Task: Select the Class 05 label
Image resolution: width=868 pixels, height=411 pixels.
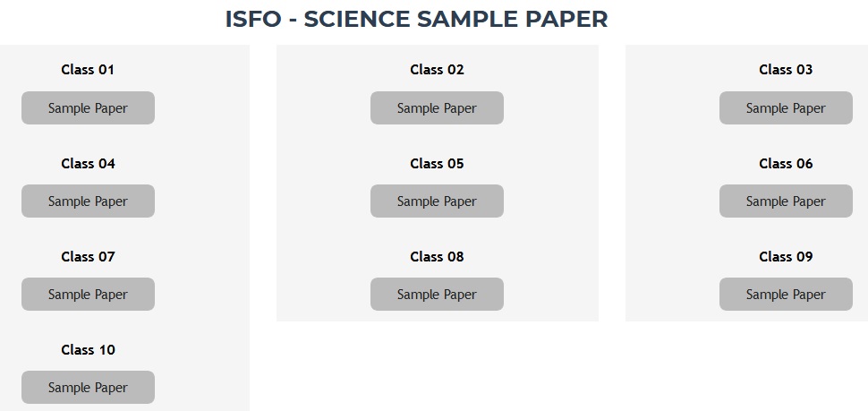Action: point(437,164)
